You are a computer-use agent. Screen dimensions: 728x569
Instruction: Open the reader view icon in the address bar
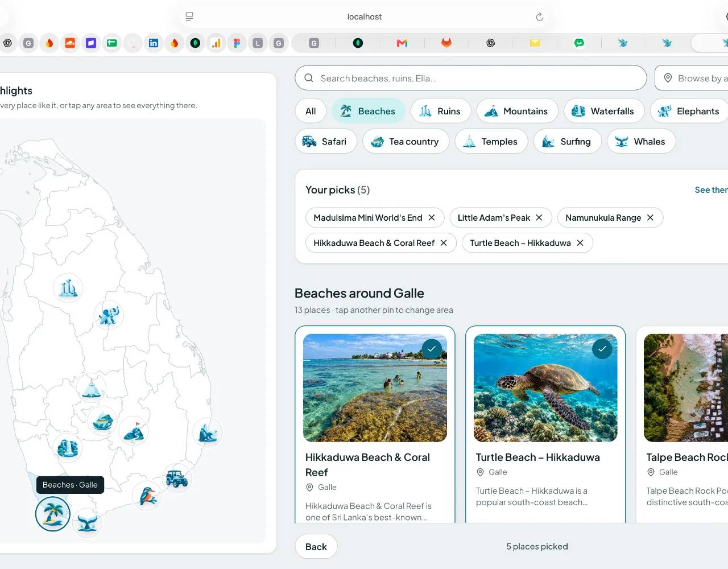[189, 17]
